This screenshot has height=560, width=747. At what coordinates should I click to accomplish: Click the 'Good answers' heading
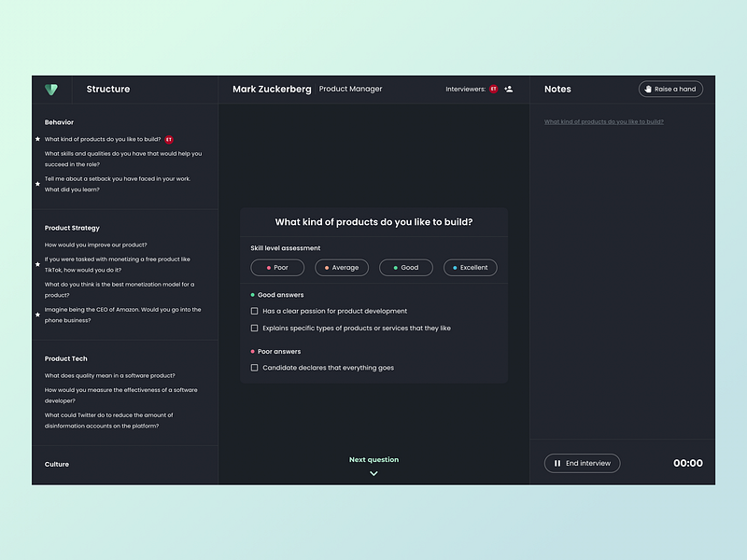[x=281, y=295]
